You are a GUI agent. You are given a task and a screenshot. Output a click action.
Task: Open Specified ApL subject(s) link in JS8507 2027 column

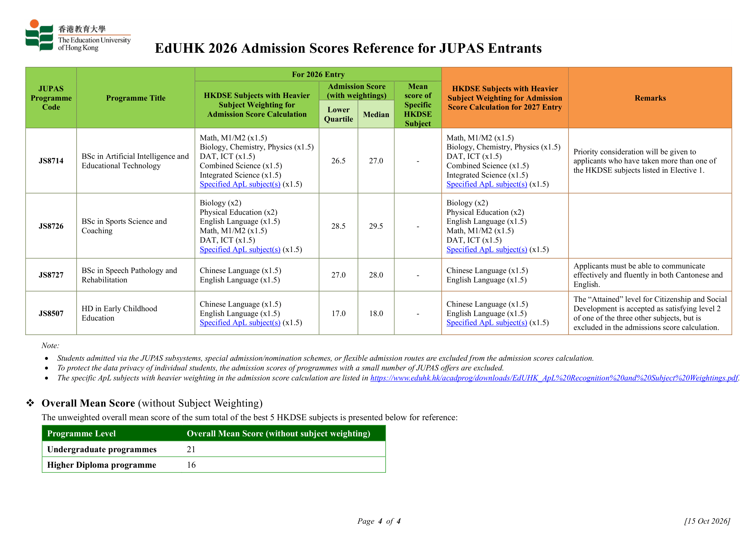[487, 322]
